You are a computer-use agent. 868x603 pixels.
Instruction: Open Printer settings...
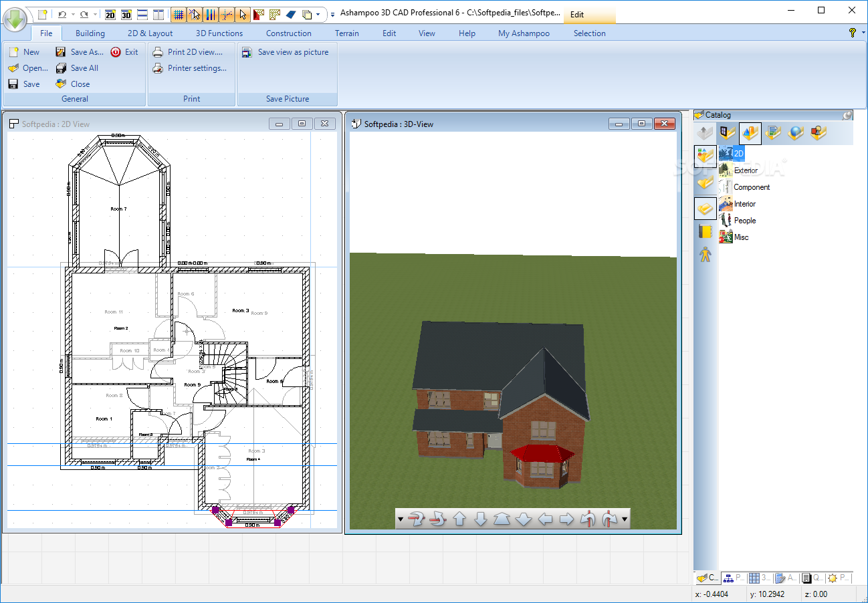(189, 68)
